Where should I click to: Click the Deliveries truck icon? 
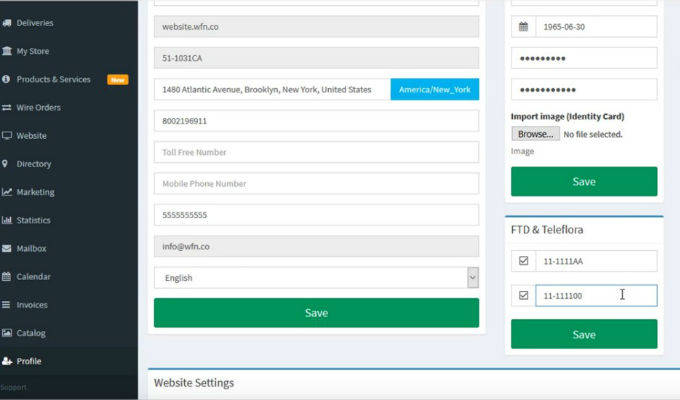click(7, 23)
